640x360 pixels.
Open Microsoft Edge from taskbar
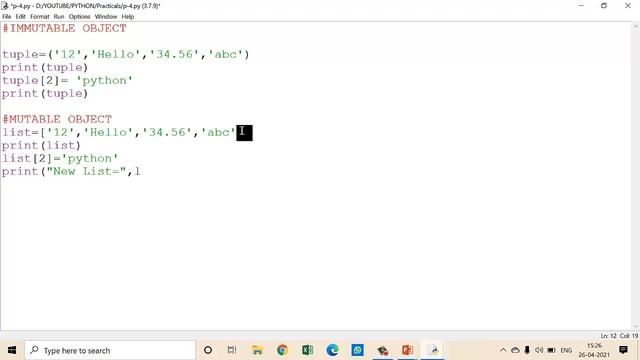click(332, 350)
